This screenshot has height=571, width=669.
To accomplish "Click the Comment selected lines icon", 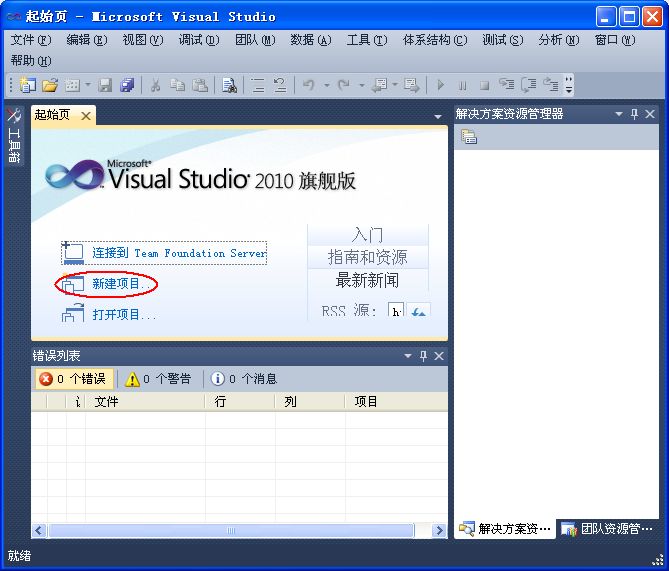I will [258, 85].
